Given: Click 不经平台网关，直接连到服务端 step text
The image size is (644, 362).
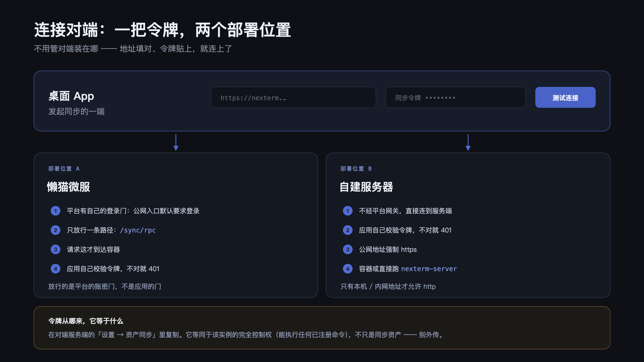Looking at the screenshot, I should point(405,211).
